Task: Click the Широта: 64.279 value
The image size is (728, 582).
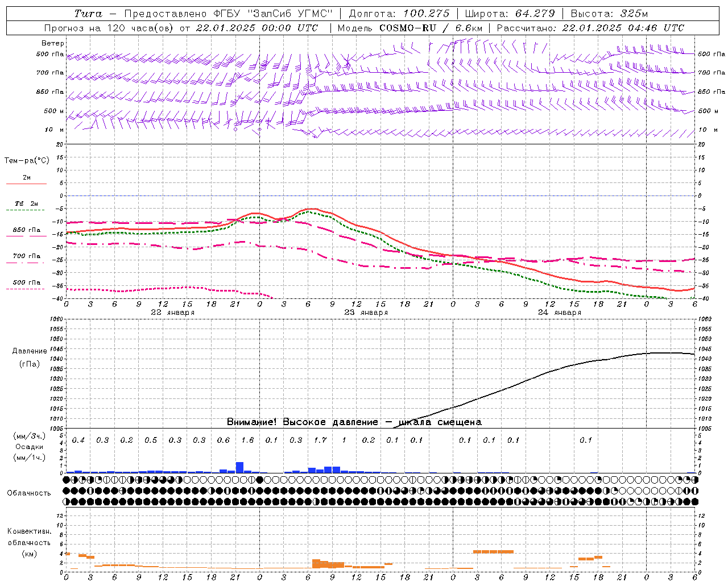Action: coord(510,14)
